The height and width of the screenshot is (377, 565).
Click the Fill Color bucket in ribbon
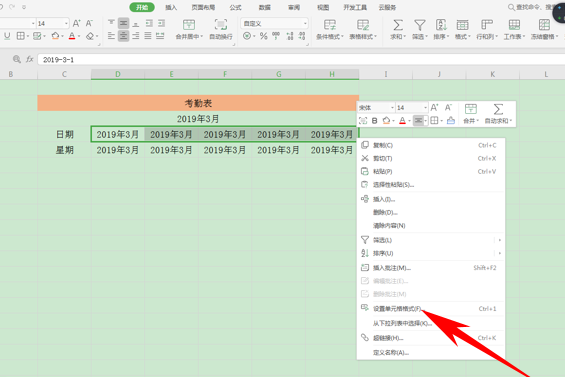(56, 36)
